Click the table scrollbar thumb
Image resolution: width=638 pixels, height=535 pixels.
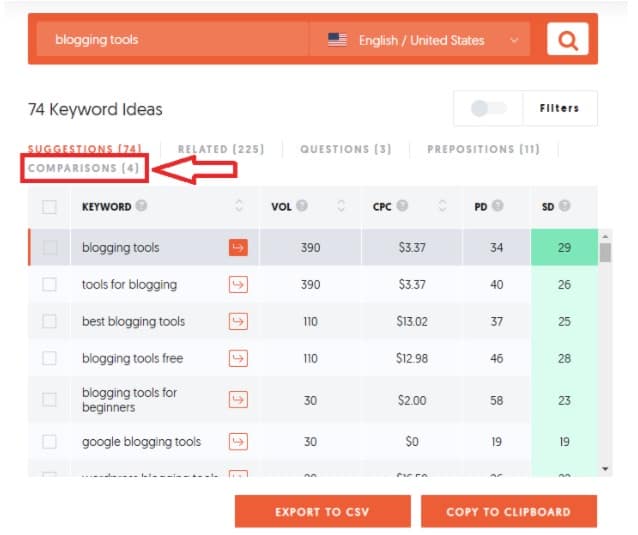605,253
